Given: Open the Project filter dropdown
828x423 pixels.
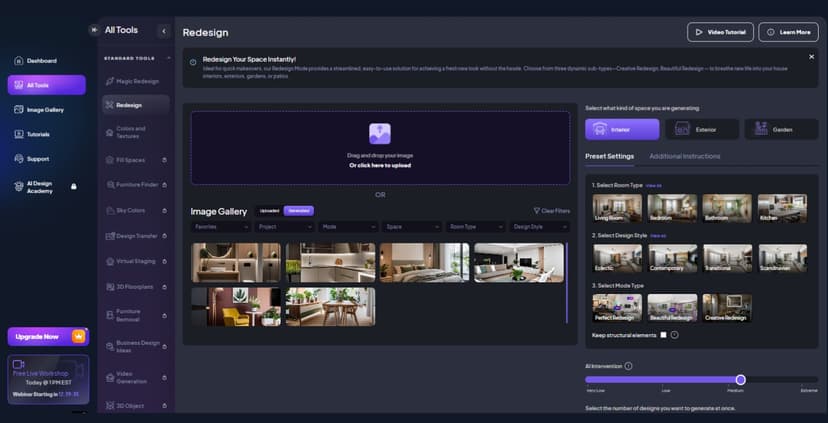Looking at the screenshot, I should (x=285, y=227).
